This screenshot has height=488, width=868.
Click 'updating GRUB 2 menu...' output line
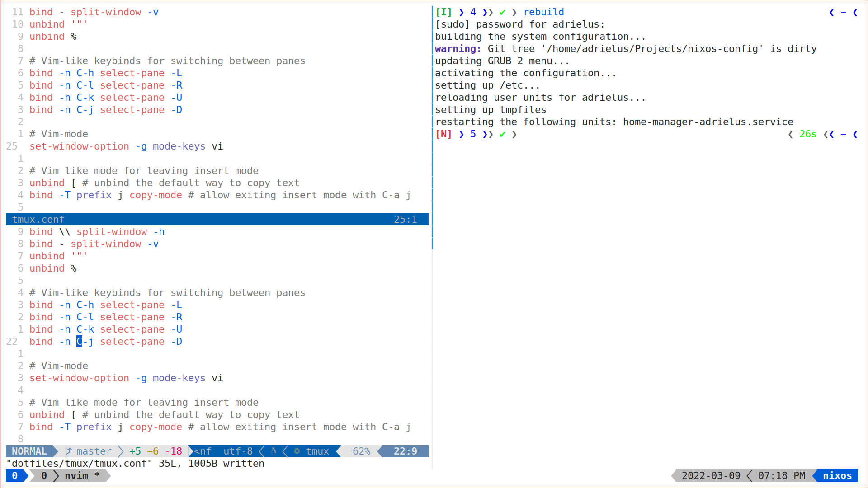pyautogui.click(x=502, y=61)
